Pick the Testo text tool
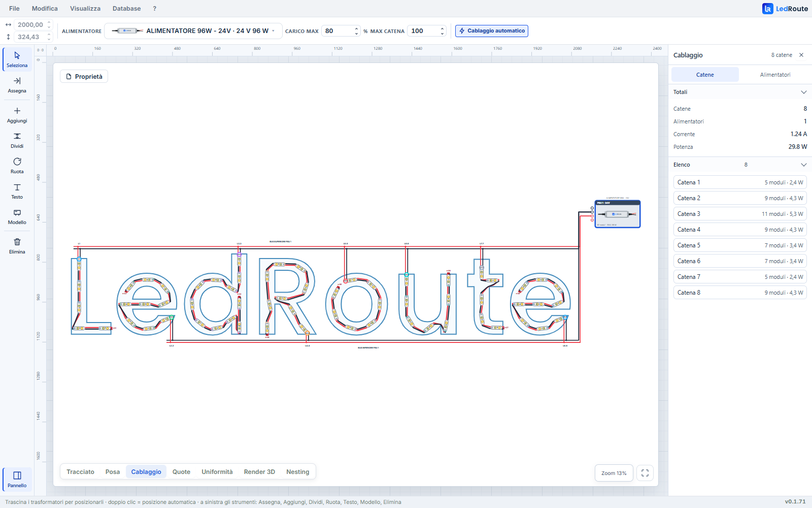This screenshot has width=812, height=508. click(x=17, y=191)
